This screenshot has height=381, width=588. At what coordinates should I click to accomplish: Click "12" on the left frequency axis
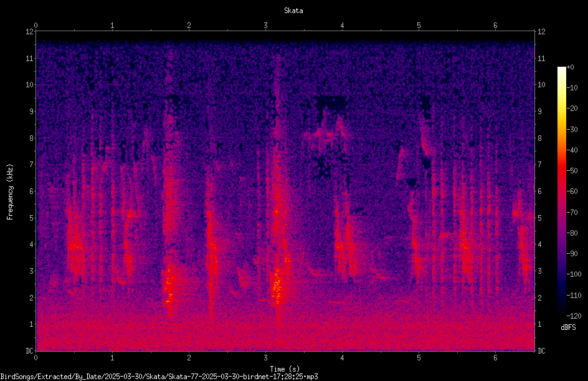[29, 32]
